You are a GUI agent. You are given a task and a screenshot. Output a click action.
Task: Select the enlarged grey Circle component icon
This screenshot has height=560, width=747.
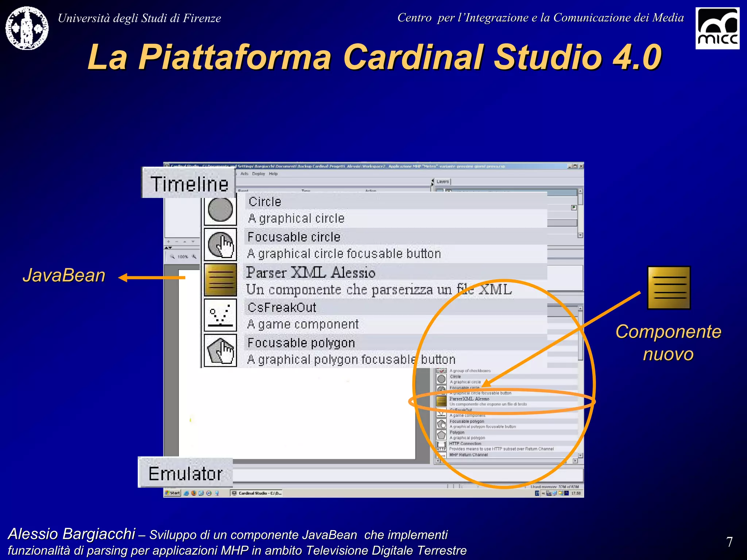tap(220, 210)
